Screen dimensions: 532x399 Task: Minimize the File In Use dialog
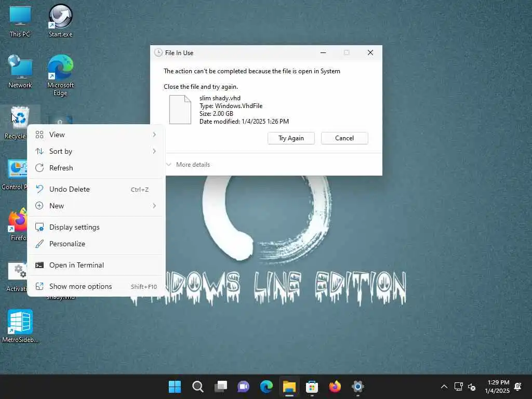click(323, 52)
